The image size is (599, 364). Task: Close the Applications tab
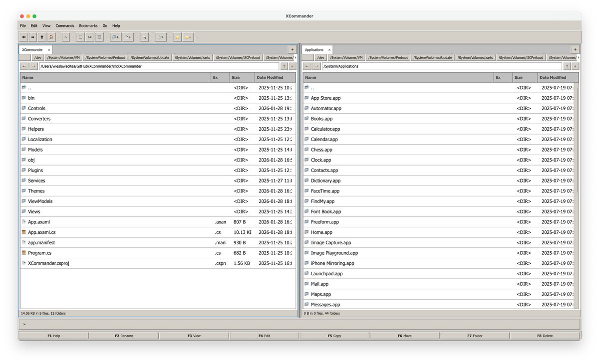point(329,50)
